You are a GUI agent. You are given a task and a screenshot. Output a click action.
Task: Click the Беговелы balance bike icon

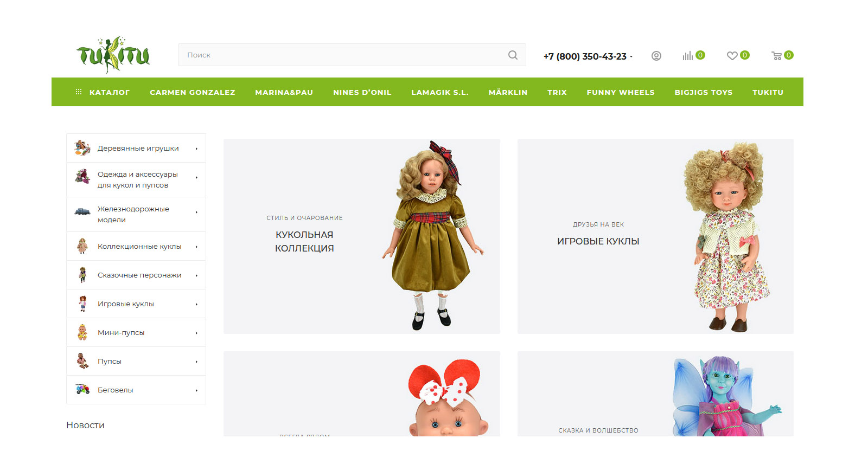coord(82,389)
